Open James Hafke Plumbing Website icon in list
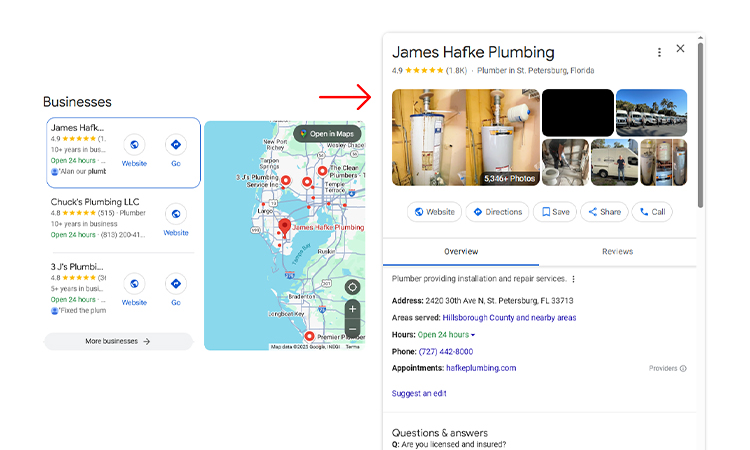The width and height of the screenshot is (750, 450). coord(134,145)
